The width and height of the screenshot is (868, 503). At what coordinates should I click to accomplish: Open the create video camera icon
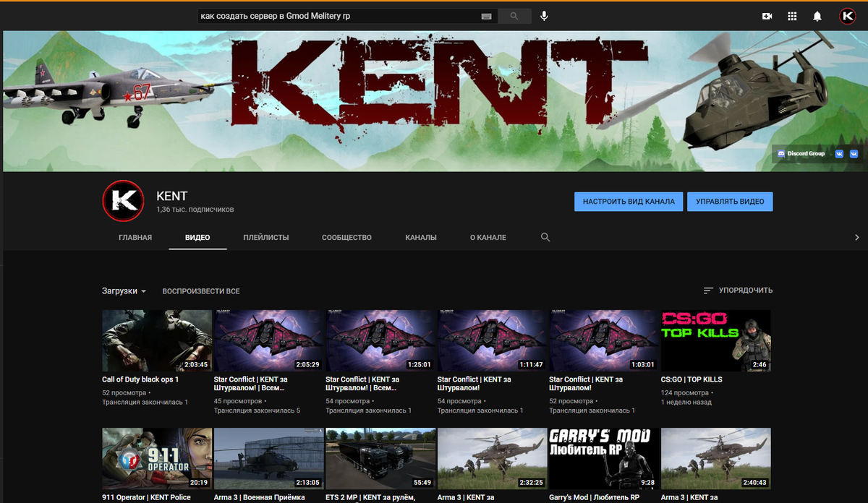(x=767, y=16)
